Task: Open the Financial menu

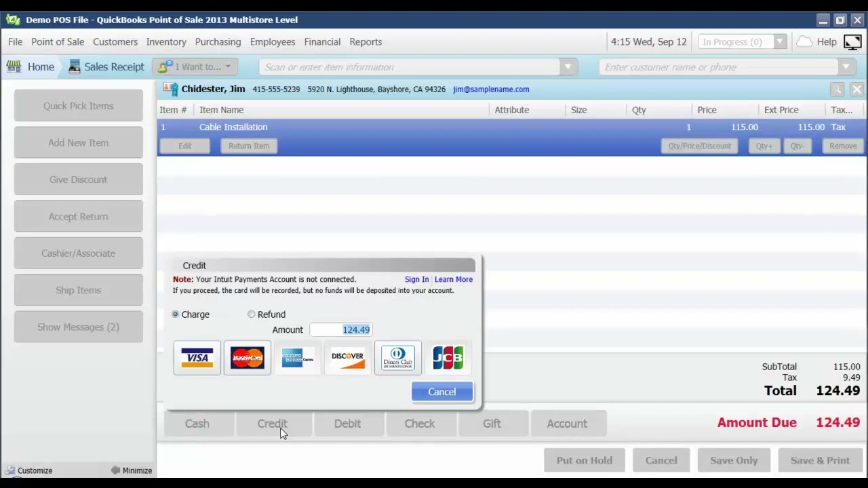Action: (x=322, y=41)
